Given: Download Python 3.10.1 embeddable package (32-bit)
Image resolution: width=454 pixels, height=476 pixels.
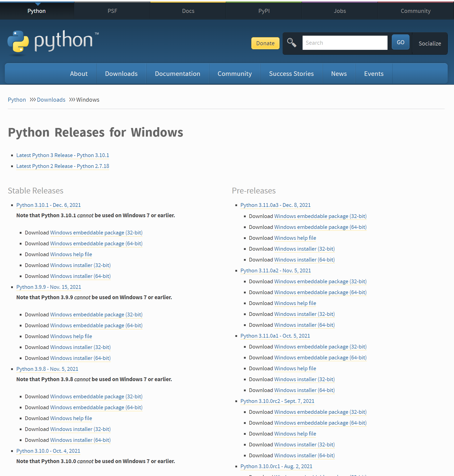Looking at the screenshot, I should tap(96, 233).
